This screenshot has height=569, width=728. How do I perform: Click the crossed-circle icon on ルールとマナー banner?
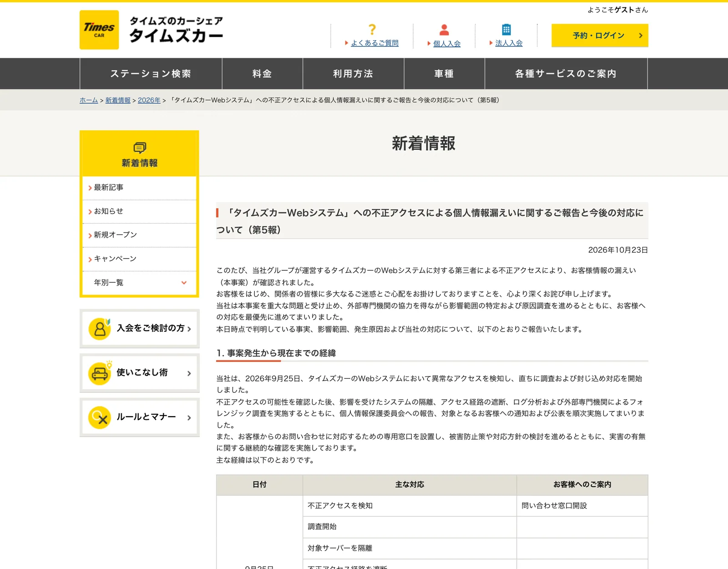pos(100,417)
